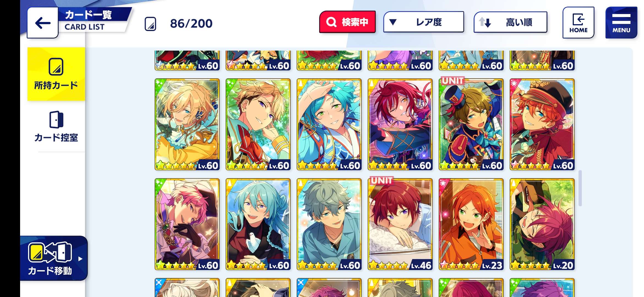Select the UNIT card with top hat character
The width and height of the screenshot is (644, 297).
(x=471, y=124)
